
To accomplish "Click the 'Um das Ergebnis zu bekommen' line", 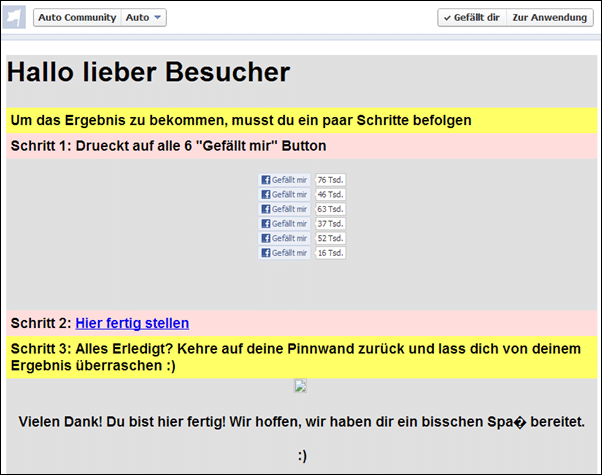I will (241, 120).
